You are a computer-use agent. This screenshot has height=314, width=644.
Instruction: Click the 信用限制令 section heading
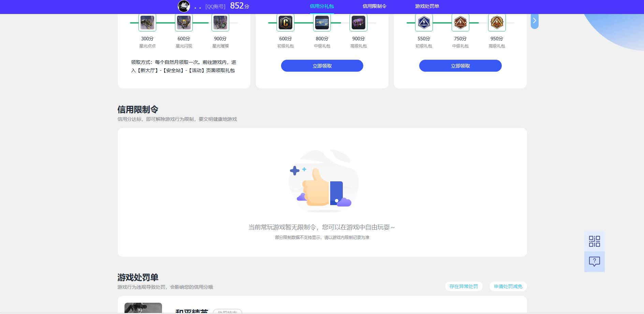[x=138, y=110]
